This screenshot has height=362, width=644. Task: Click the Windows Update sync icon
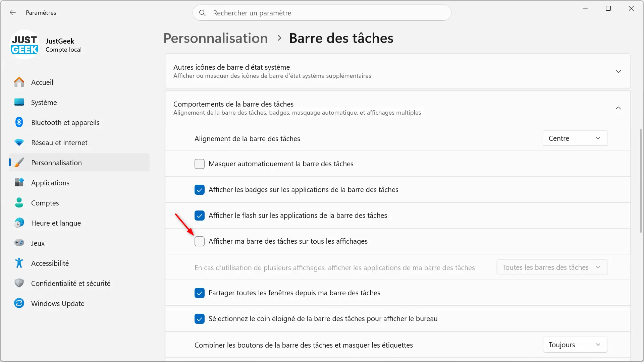pos(19,303)
